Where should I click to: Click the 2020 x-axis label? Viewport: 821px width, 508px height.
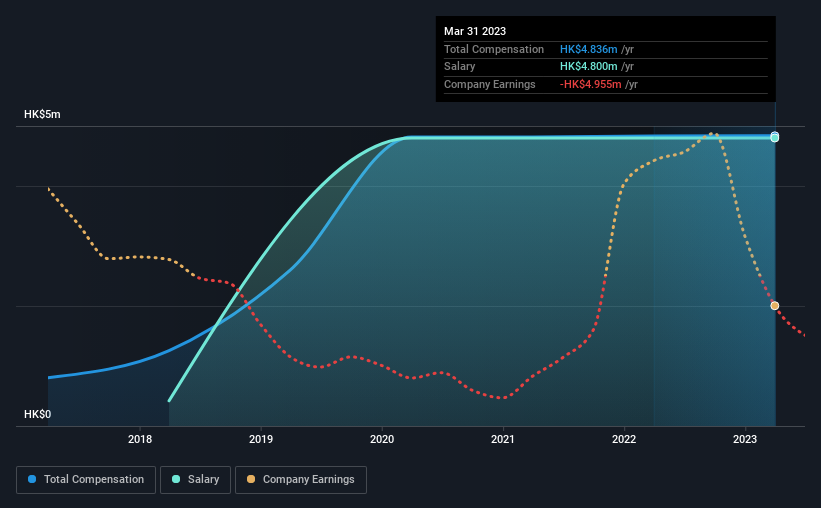(382, 439)
